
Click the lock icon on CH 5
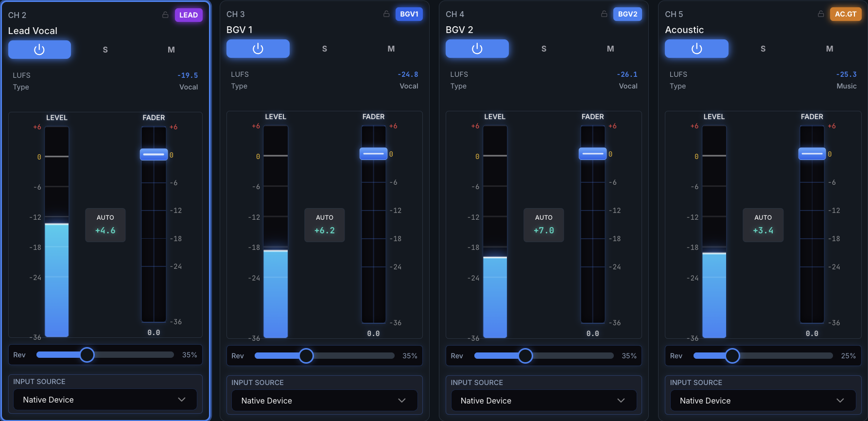(821, 14)
